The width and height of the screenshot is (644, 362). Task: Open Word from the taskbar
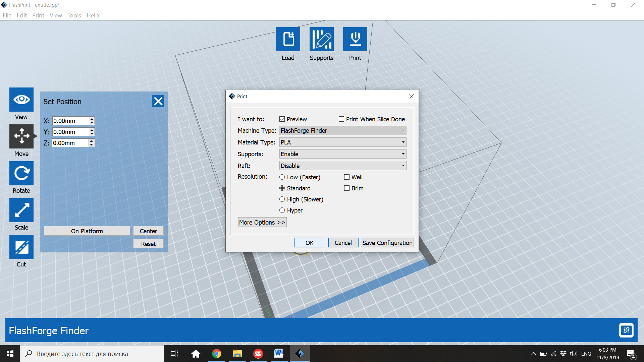coord(279,354)
